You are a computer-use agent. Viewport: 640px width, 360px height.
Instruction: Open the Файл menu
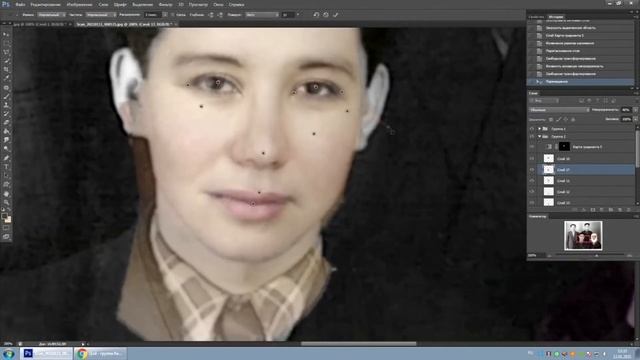click(20, 4)
